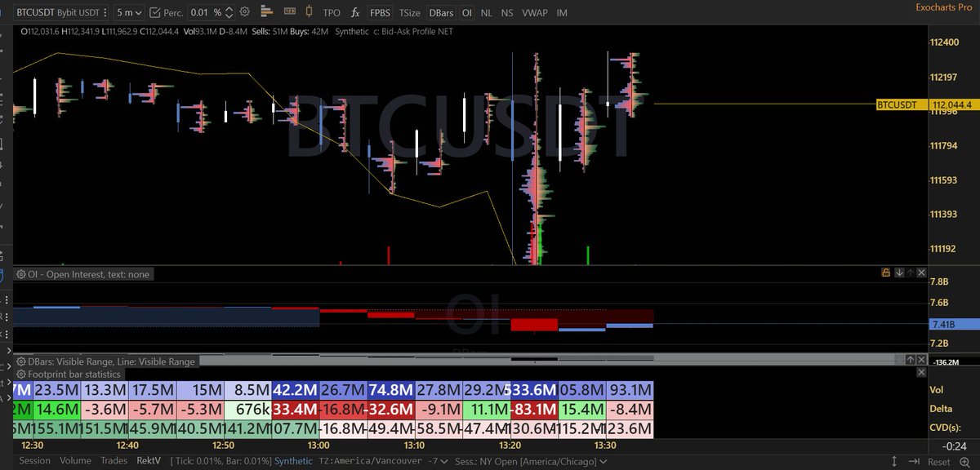980x470 pixels.
Task: Click the Synthetic status link
Action: [292, 460]
